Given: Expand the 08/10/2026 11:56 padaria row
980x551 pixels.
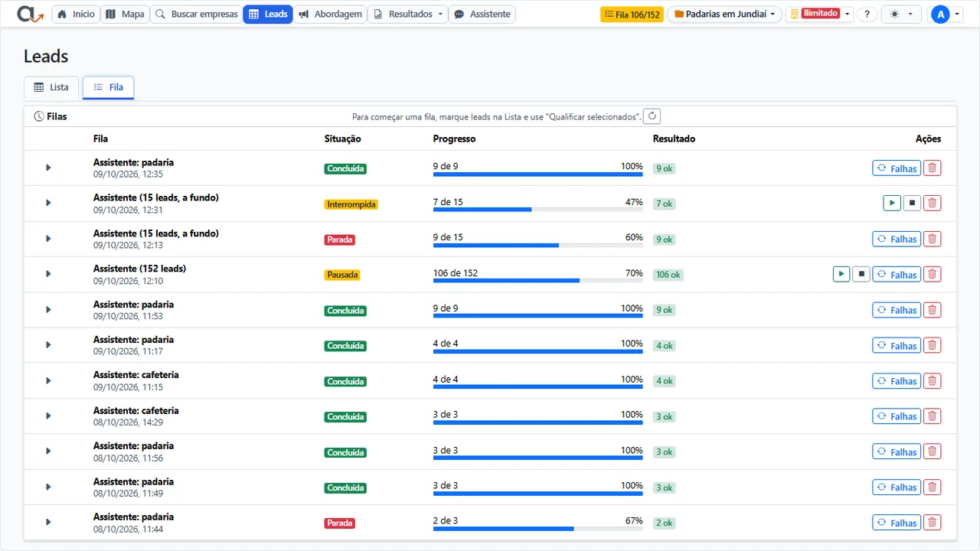Looking at the screenshot, I should coord(48,452).
